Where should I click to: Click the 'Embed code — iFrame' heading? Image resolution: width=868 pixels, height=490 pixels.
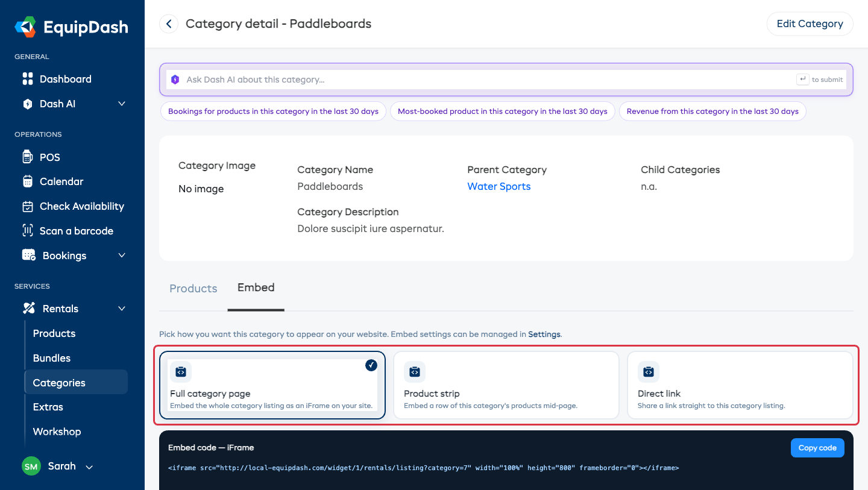tap(211, 448)
